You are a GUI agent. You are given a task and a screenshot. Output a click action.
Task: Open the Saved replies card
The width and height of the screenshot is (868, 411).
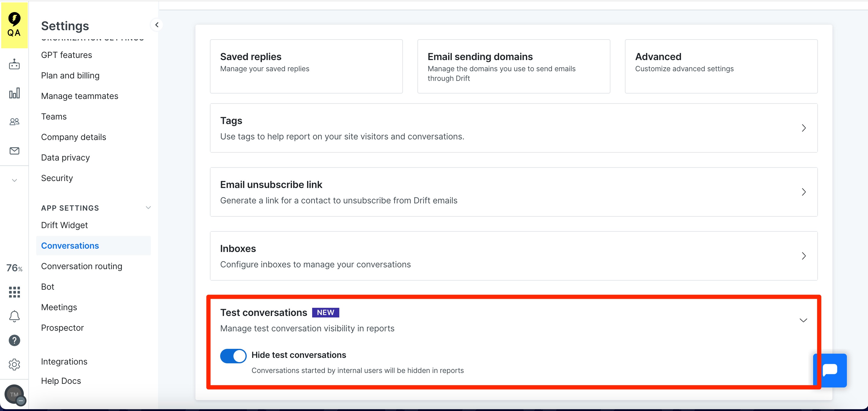tap(306, 66)
